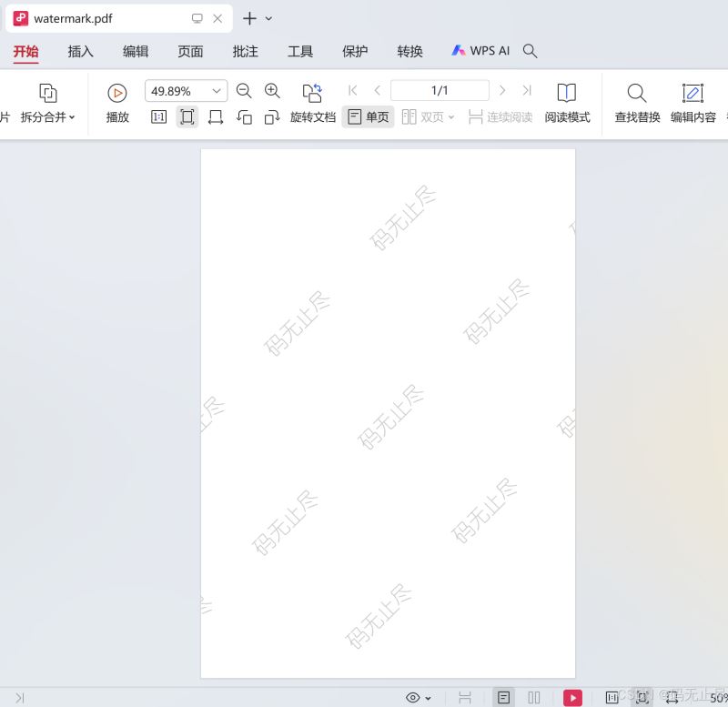Set actual size 1:1 view
The width and height of the screenshot is (728, 707).
(x=158, y=117)
